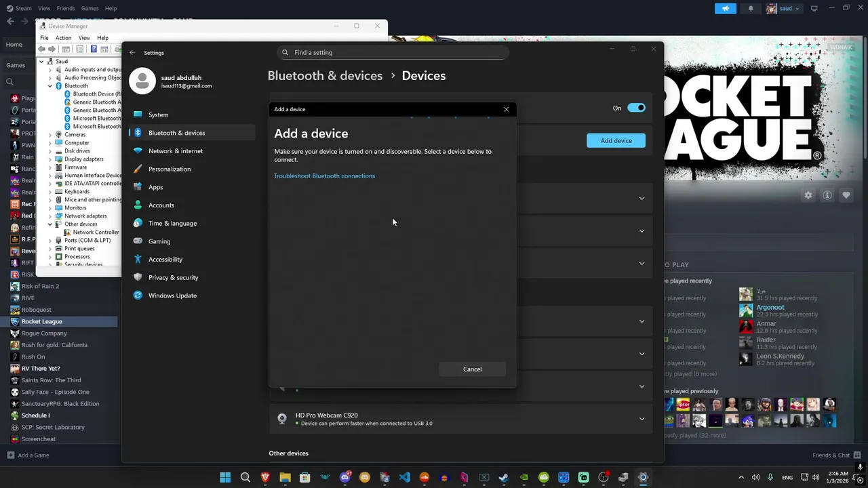Viewport: 868px width, 488px height.
Task: Expand Keyboards node in Device Manager
Action: point(50,192)
